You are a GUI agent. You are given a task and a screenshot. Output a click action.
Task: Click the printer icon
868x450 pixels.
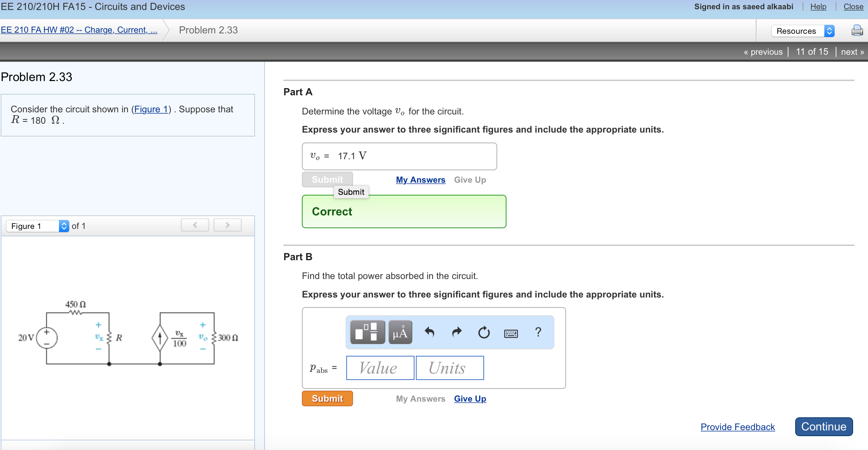point(857,31)
